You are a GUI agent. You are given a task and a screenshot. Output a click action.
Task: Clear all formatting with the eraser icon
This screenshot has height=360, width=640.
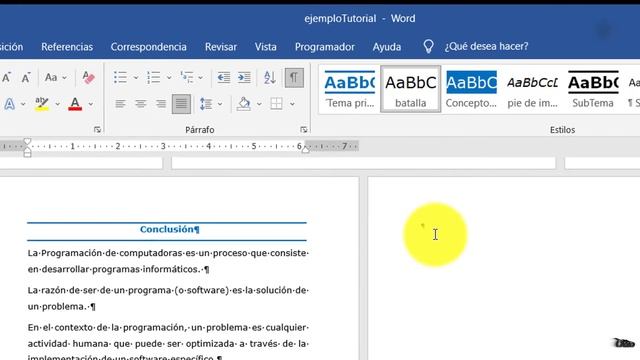[89, 77]
